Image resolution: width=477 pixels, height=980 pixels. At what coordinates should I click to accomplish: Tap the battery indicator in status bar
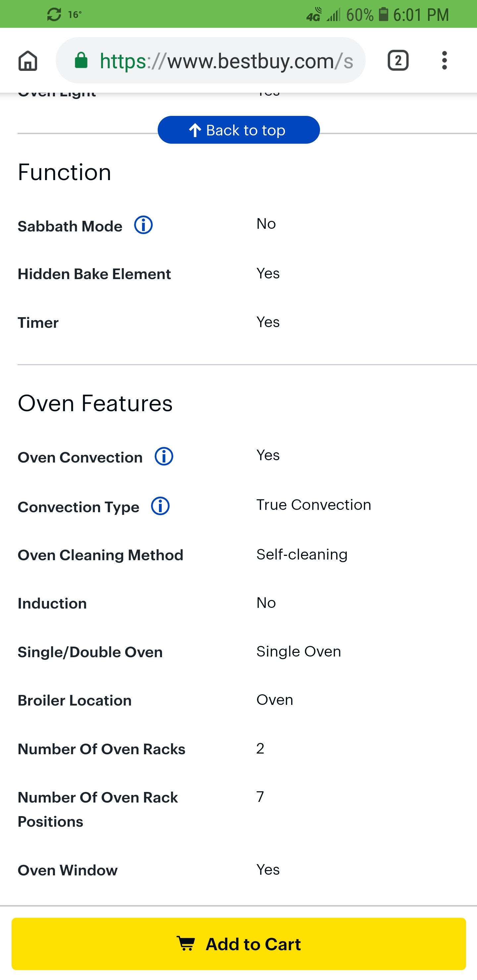click(384, 15)
